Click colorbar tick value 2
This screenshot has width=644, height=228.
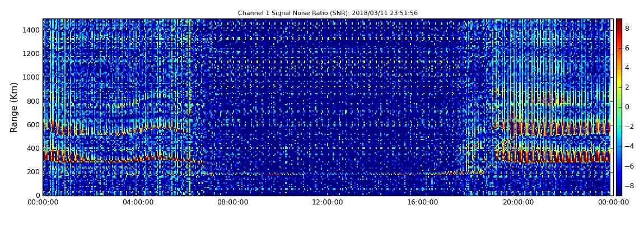click(627, 87)
